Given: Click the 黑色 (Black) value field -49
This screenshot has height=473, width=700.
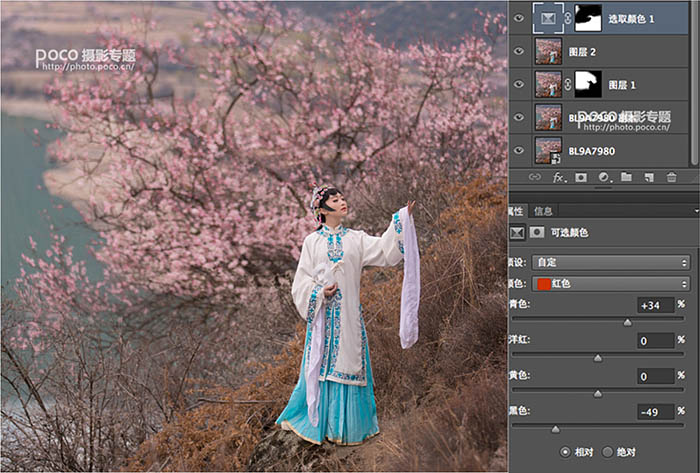Looking at the screenshot, I should pyautogui.click(x=655, y=412).
